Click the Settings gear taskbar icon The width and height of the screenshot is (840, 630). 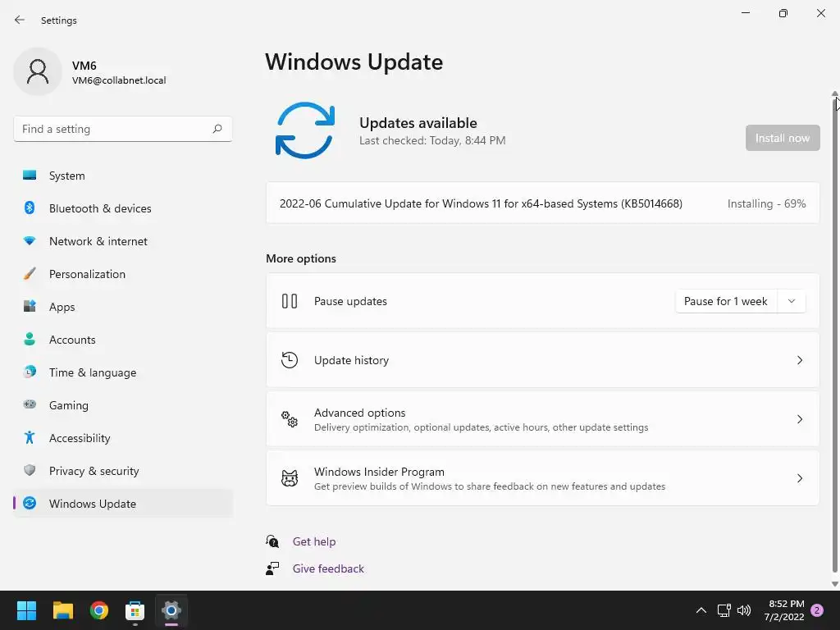[x=171, y=610]
